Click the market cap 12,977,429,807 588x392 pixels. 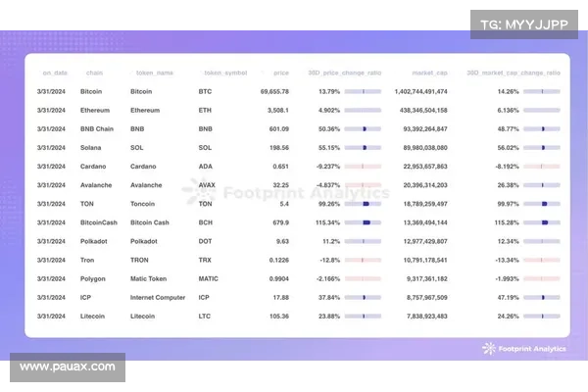425,241
